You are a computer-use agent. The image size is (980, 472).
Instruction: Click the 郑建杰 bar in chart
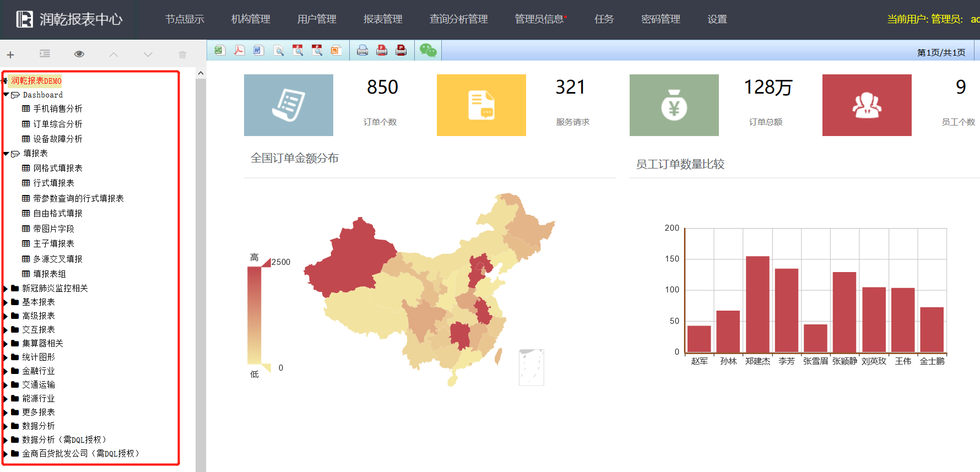[757, 304]
